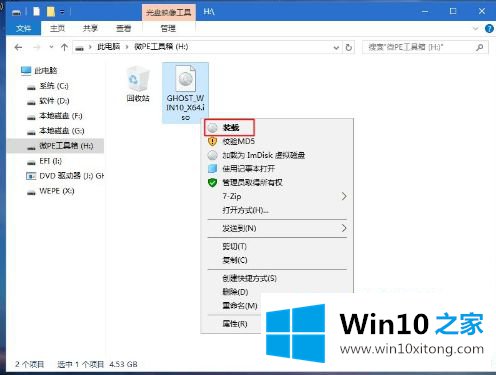The width and height of the screenshot is (496, 375).
Task: Open 本地磁盘 (F:) in sidebar
Action: tap(61, 116)
